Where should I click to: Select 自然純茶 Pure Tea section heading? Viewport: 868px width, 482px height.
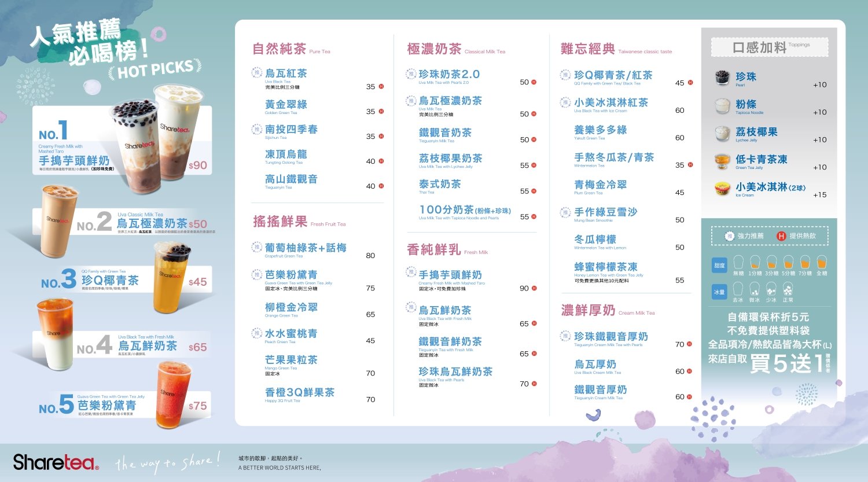pos(291,49)
